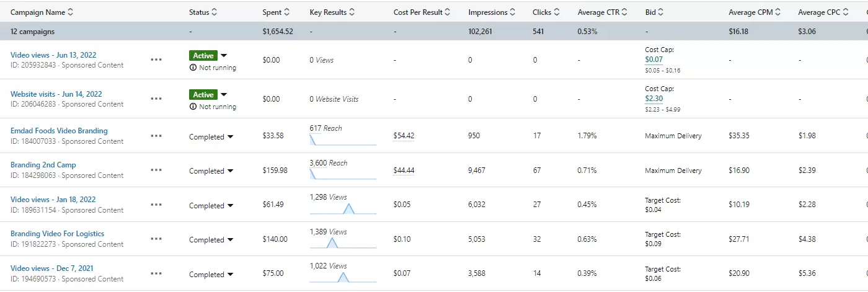The image size is (868, 292).
Task: Open Branding Video For Logistics campaign link
Action: pos(57,234)
